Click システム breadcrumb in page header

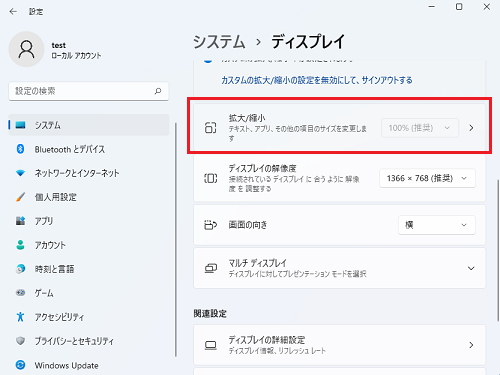click(219, 42)
